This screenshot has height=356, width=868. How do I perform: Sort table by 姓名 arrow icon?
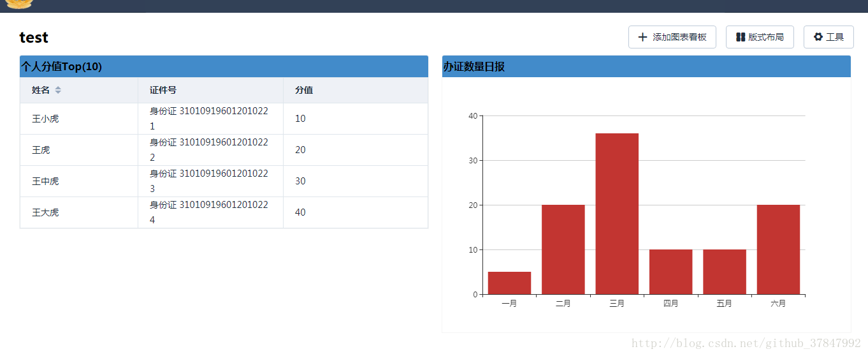[58, 90]
